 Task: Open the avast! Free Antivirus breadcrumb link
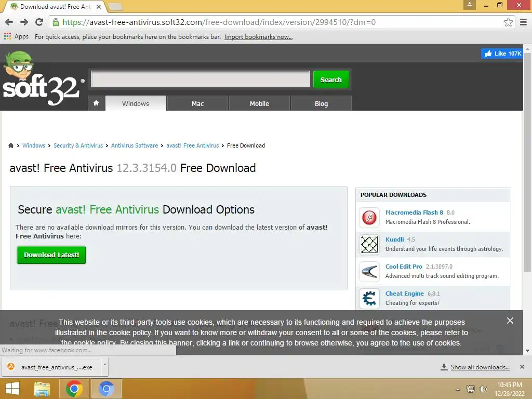(192, 145)
